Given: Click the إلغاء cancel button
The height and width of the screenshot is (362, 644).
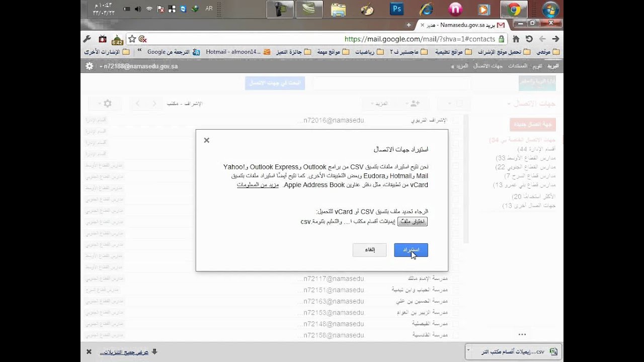Looking at the screenshot, I should [x=370, y=250].
